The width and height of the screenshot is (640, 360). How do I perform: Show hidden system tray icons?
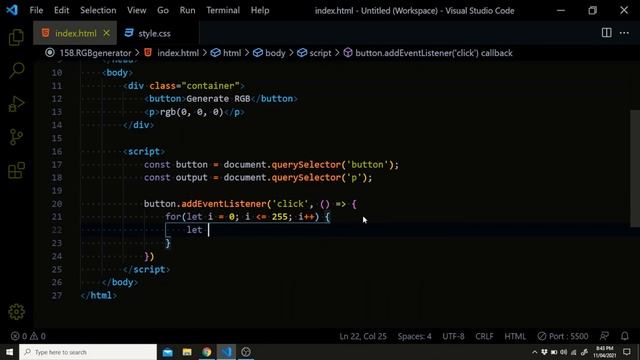(534, 352)
